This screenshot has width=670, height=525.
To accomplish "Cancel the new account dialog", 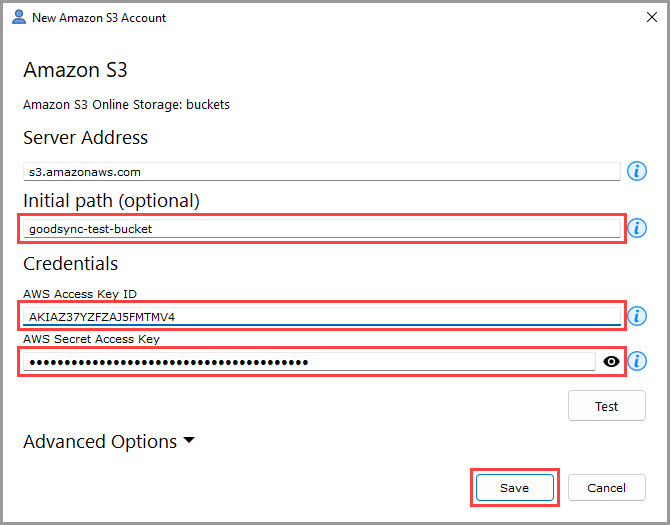I will click(606, 487).
